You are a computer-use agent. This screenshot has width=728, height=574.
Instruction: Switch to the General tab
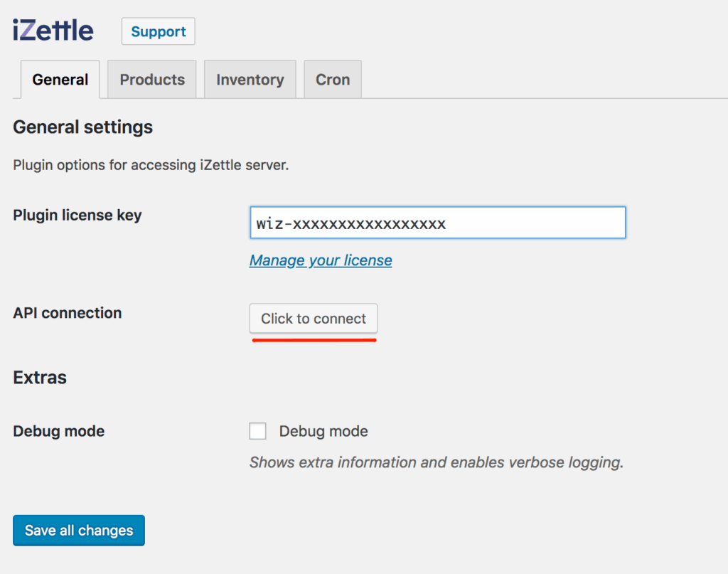(60, 80)
